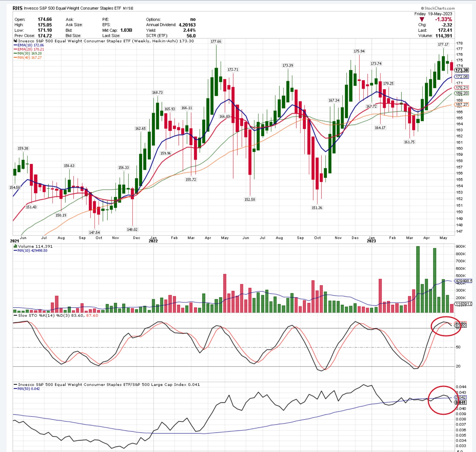The width and height of the screenshot is (476, 452).
Task: Click the 161.75 low price label
Action: coord(410,142)
